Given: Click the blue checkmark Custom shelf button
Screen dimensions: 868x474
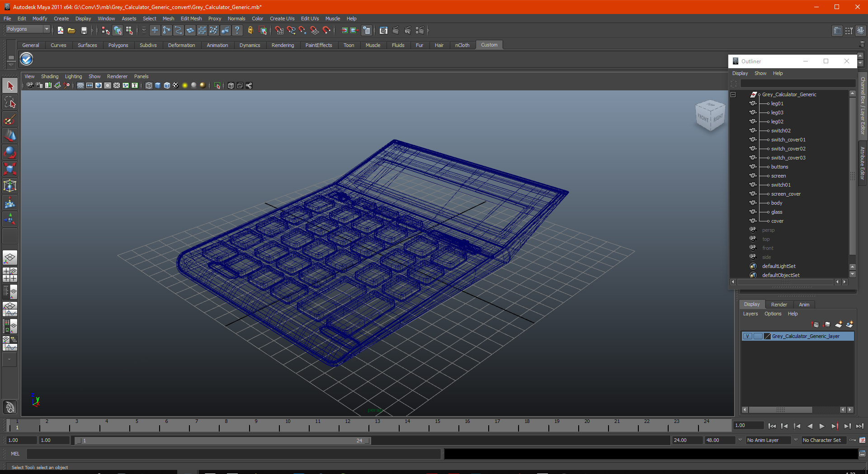Looking at the screenshot, I should [27, 59].
